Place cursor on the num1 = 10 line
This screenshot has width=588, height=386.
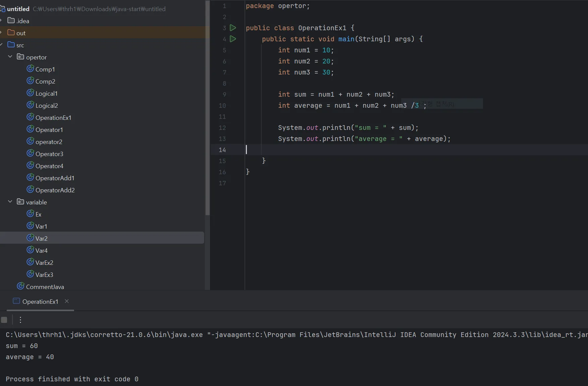(306, 50)
